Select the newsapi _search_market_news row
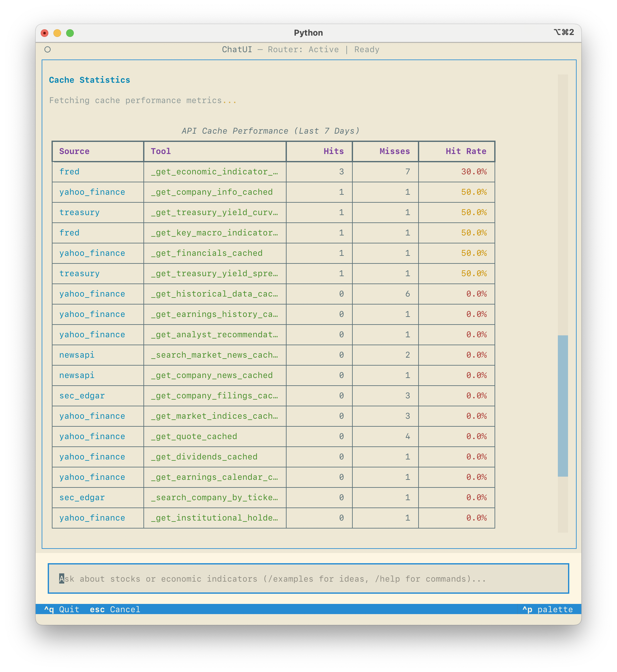The image size is (617, 672). click(273, 355)
